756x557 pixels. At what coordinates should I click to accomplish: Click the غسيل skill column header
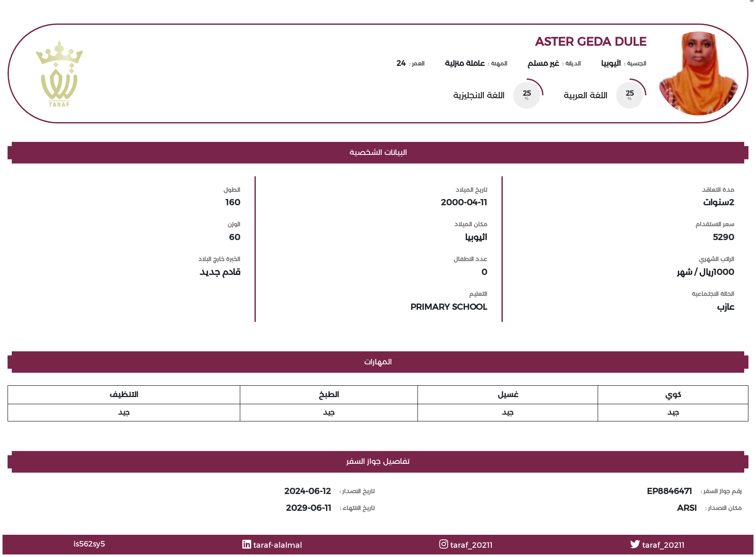(x=508, y=395)
